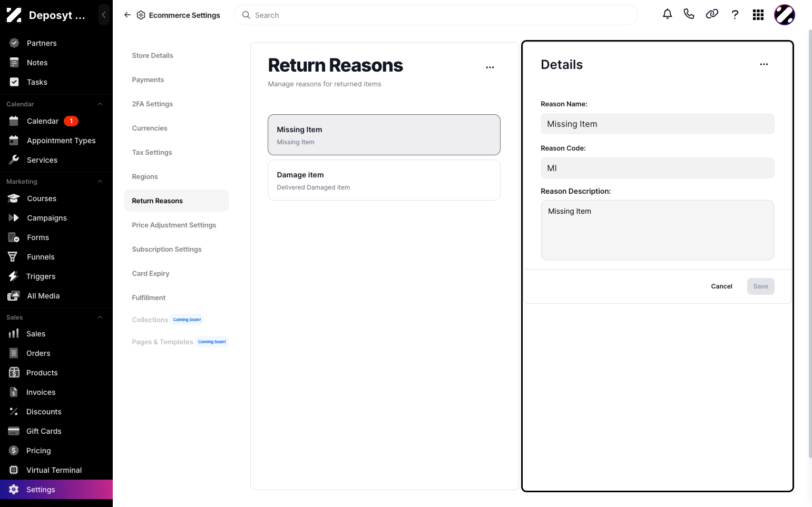The height and width of the screenshot is (507, 812).
Task: Open the notifications bell
Action: (667, 15)
